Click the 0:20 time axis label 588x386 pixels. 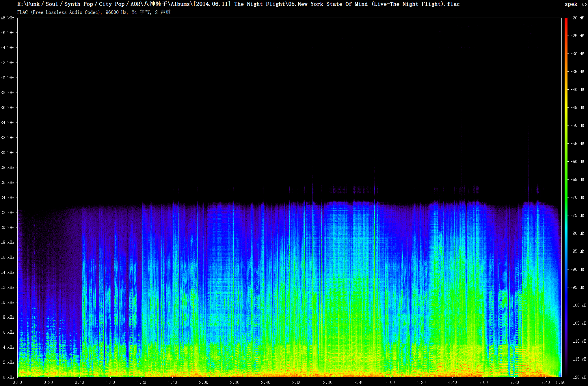[x=48, y=383]
